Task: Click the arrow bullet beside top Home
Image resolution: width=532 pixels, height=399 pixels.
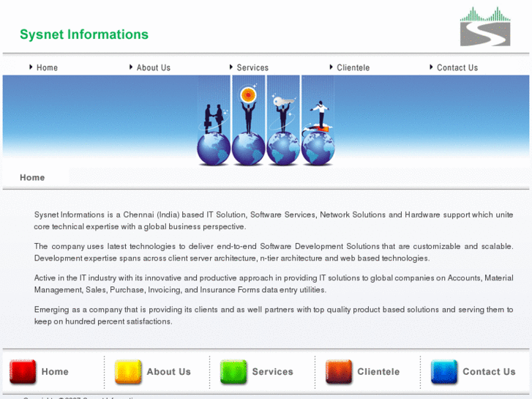Action: click(31, 67)
